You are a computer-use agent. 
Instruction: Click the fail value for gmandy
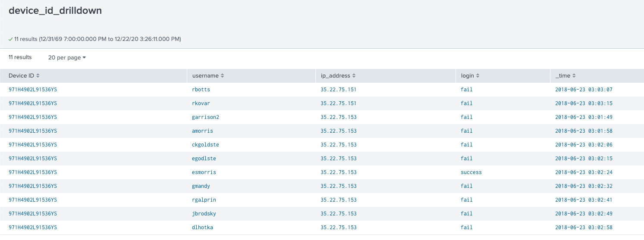click(467, 186)
